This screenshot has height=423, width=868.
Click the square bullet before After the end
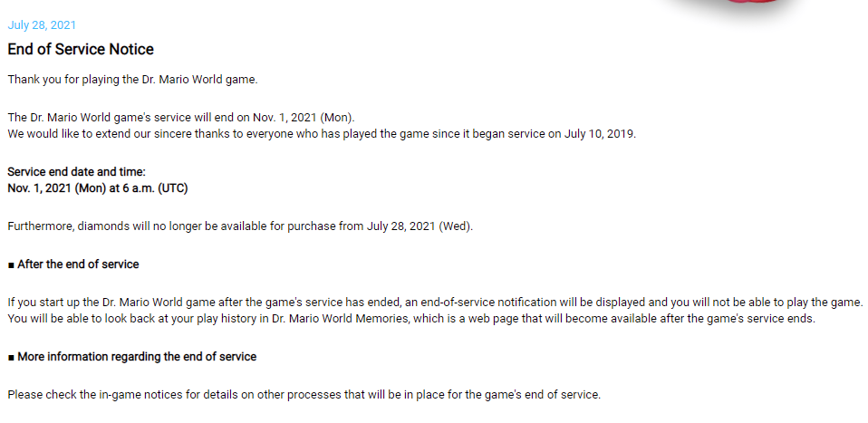pyautogui.click(x=11, y=264)
